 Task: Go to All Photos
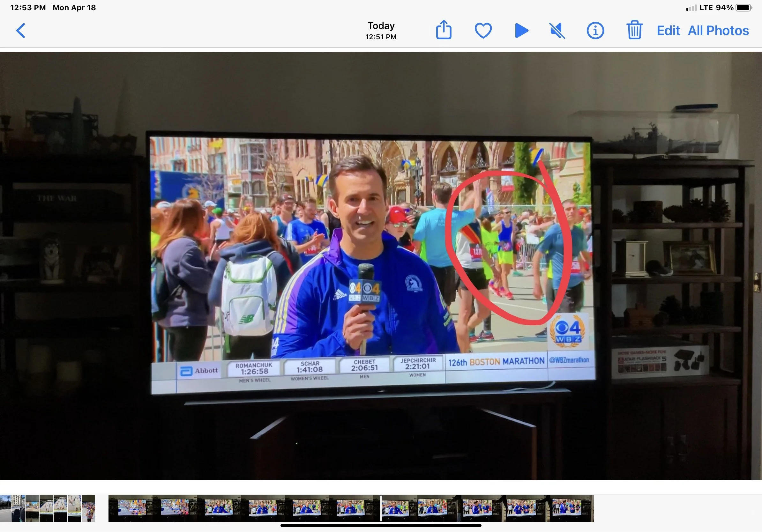[718, 31]
